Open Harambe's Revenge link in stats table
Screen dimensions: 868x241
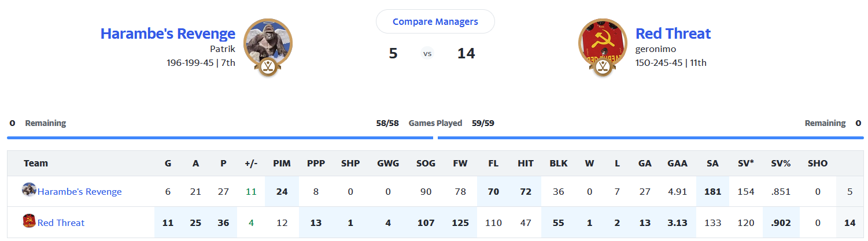79,192
